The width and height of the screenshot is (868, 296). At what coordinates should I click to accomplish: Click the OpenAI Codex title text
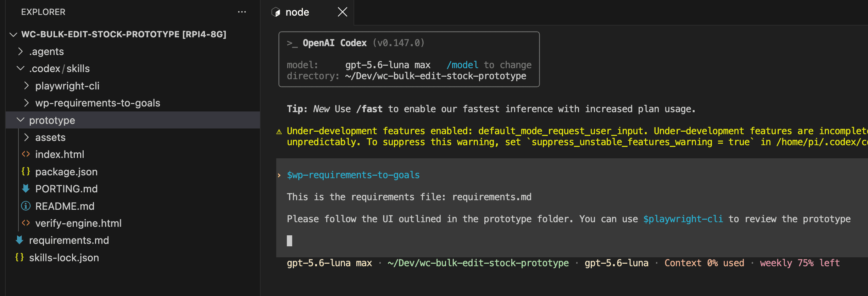click(x=334, y=43)
